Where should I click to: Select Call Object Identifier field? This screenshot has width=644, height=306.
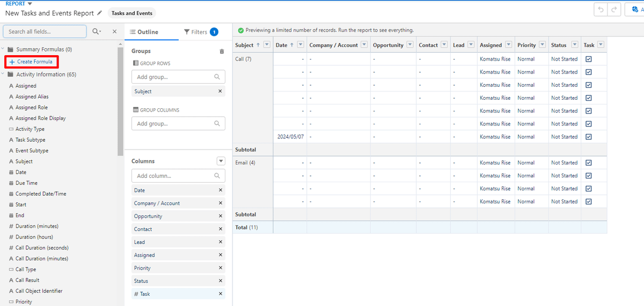pos(39,291)
